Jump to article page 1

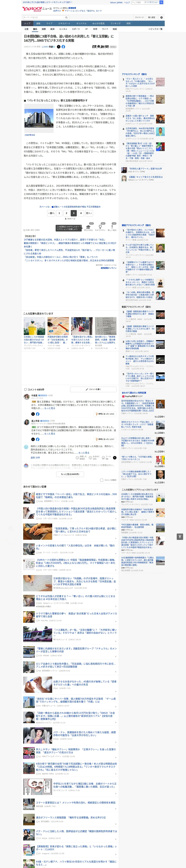click(59, 213)
